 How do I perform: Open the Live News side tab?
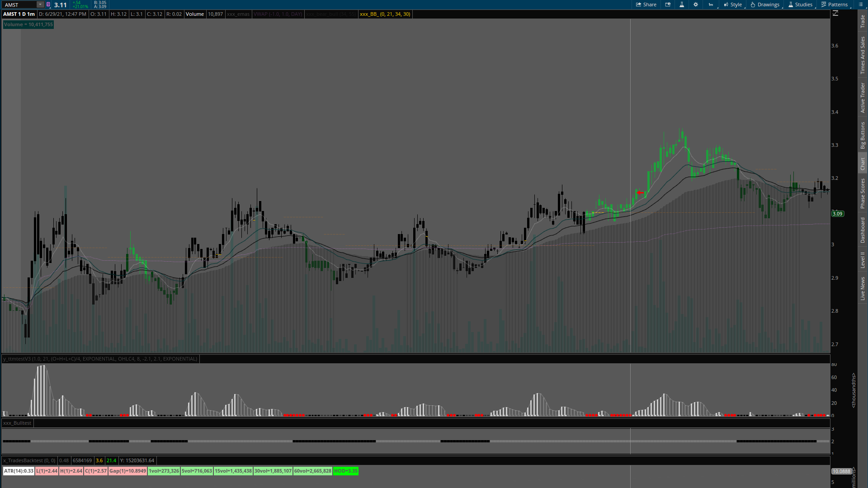point(863,288)
